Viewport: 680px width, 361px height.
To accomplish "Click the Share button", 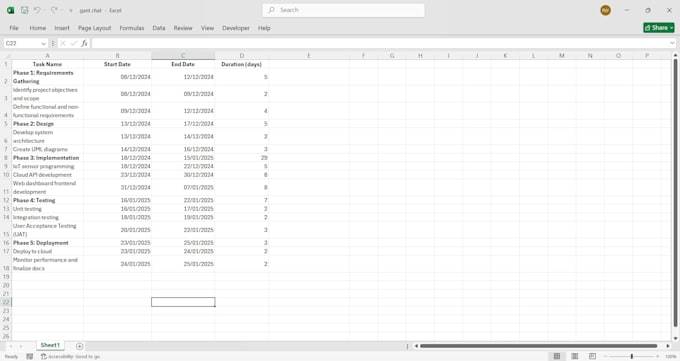I will (659, 28).
